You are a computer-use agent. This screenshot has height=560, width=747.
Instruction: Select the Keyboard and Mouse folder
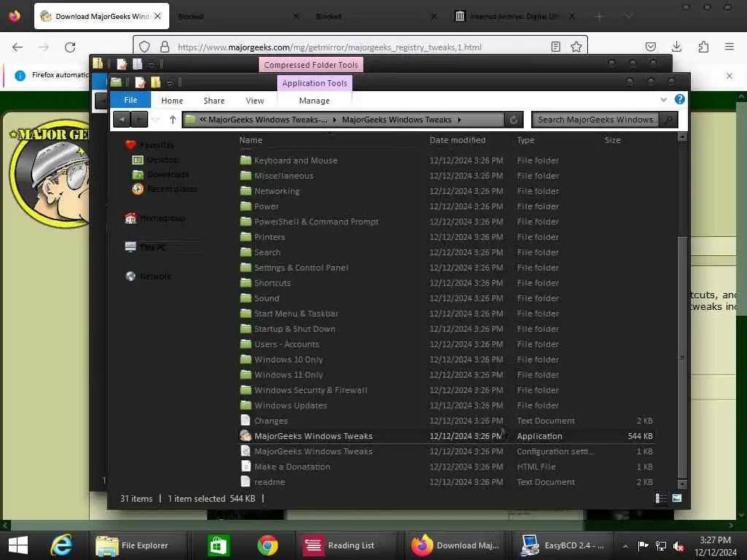coord(295,160)
